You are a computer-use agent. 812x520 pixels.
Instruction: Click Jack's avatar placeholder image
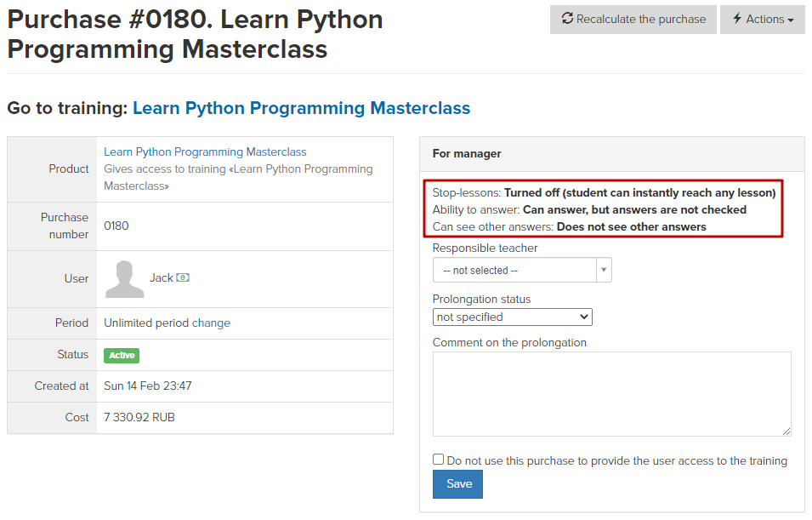(x=124, y=279)
